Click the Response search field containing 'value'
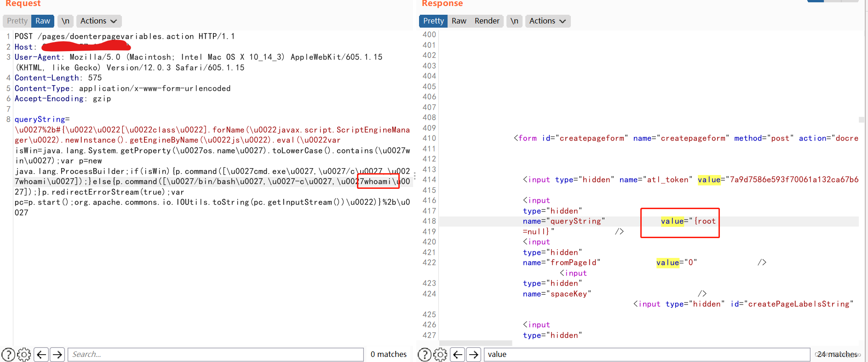 coord(647,355)
